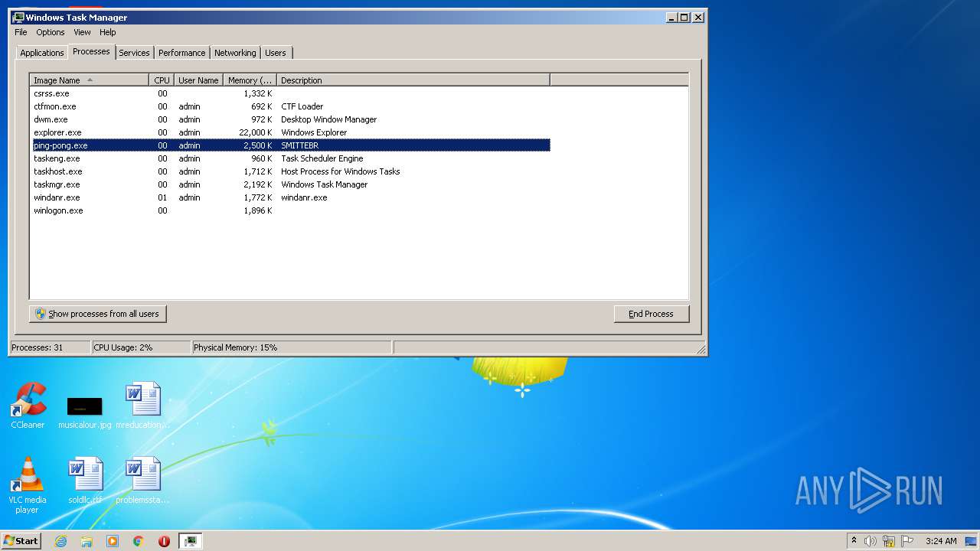Switch to the Users tab
The image size is (980, 551).
coord(276,53)
